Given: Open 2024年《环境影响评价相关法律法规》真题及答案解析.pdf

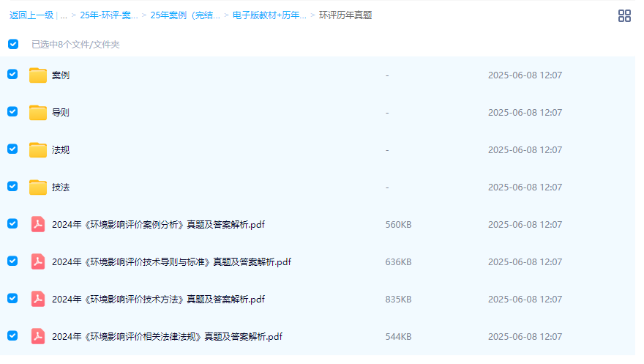Looking at the screenshot, I should coord(167,337).
